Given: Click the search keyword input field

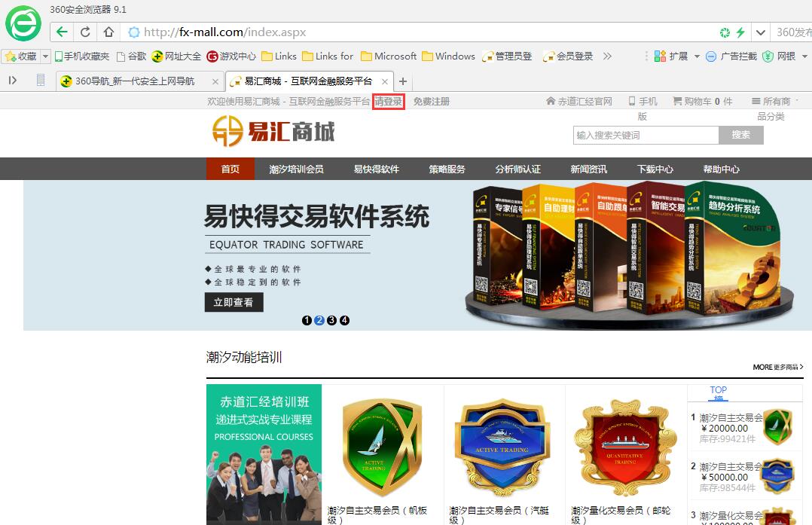Looking at the screenshot, I should (x=646, y=135).
